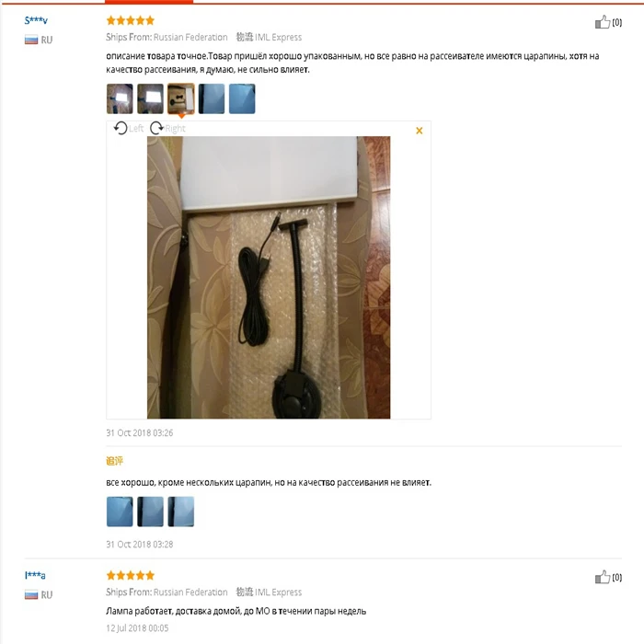The height and width of the screenshot is (644, 644).
Task: Open first thumbnail in follow-up review
Action: 120,512
